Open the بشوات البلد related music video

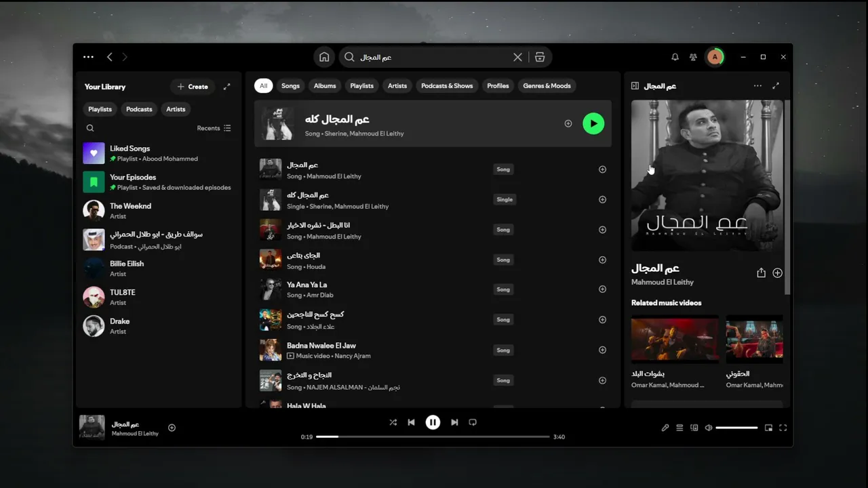click(675, 352)
